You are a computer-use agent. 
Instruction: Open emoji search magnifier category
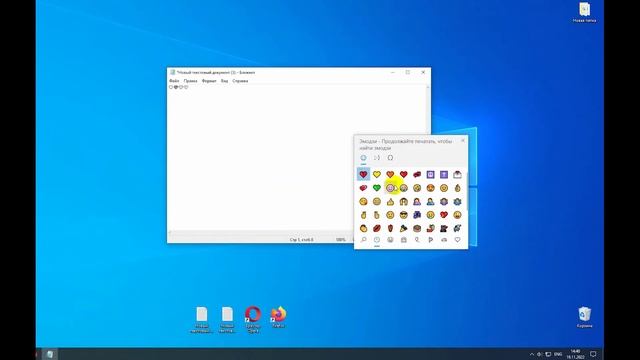pos(363,240)
